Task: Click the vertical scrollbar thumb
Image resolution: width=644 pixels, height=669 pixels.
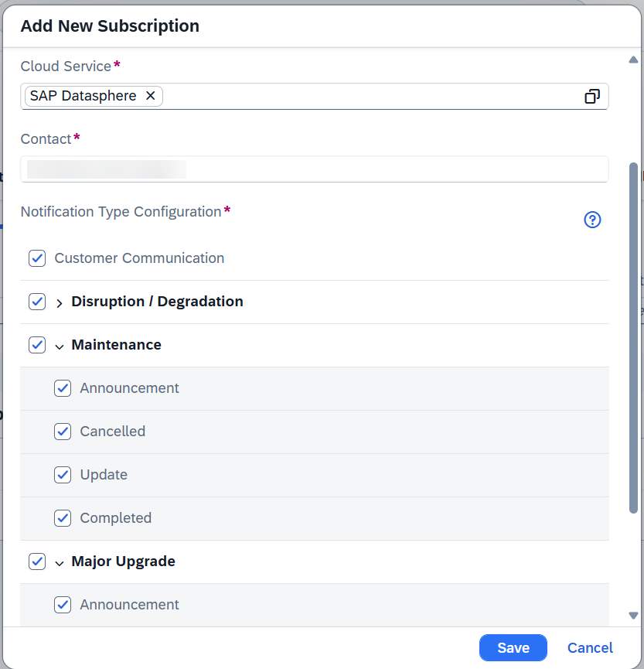Action: [x=633, y=337]
